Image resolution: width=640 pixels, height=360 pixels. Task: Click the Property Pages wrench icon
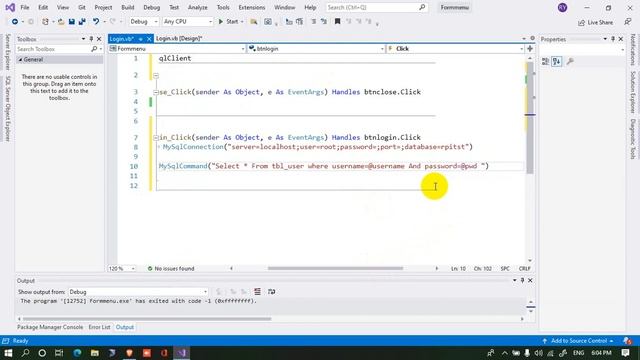pos(570,62)
